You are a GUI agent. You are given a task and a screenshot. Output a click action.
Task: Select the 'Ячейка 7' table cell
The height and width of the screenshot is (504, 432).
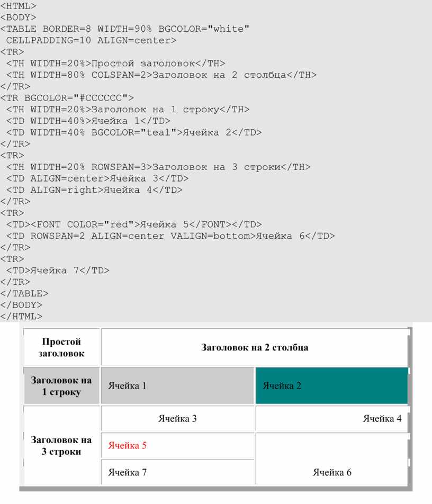point(177,472)
